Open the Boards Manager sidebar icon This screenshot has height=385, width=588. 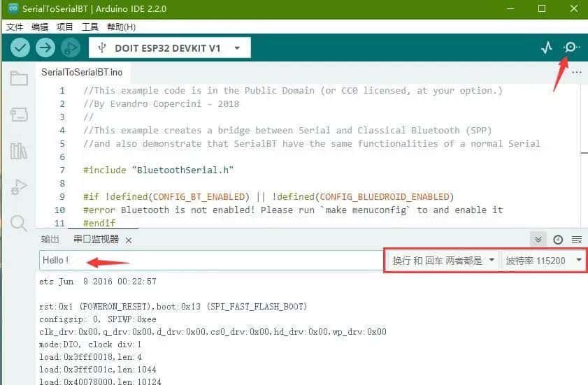click(x=19, y=115)
